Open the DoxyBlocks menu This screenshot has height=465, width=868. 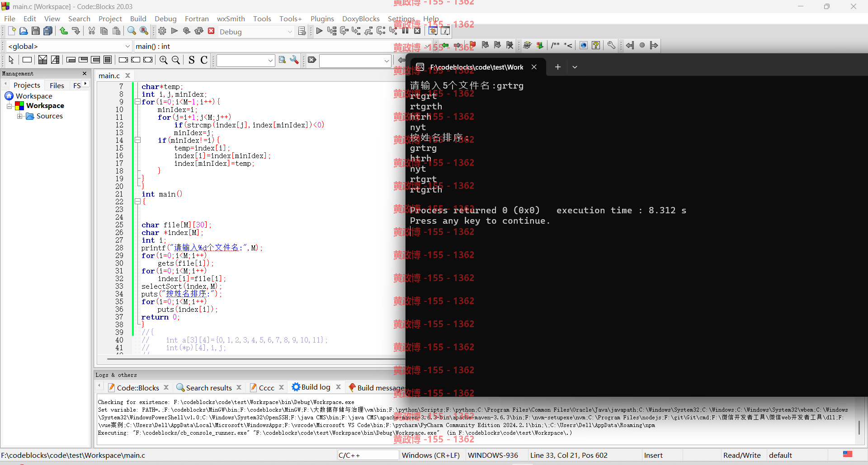point(361,19)
